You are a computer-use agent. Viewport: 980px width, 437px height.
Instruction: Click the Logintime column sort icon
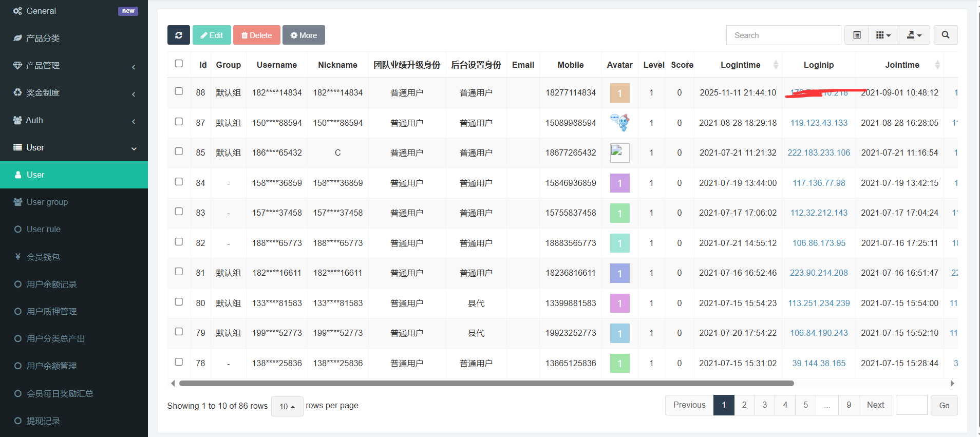pos(776,65)
